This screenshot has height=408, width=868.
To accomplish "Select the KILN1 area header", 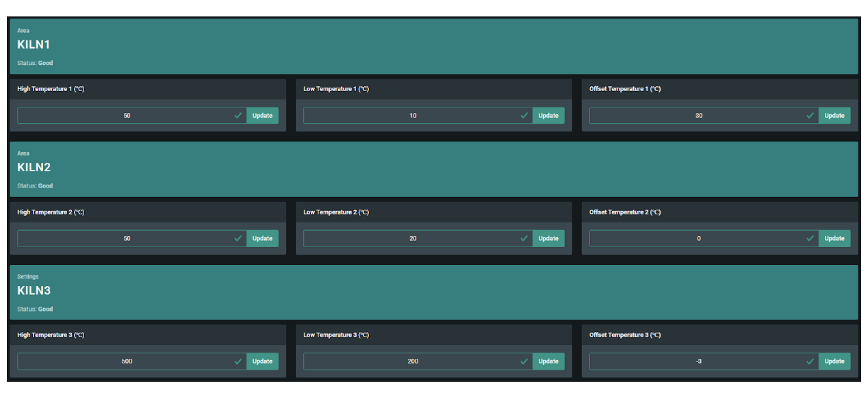I will (x=433, y=46).
